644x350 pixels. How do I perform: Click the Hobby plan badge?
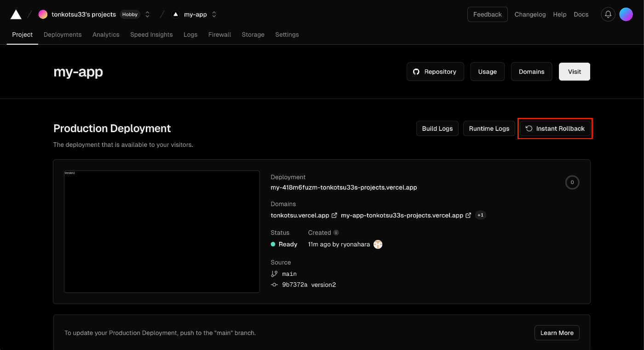pyautogui.click(x=130, y=14)
